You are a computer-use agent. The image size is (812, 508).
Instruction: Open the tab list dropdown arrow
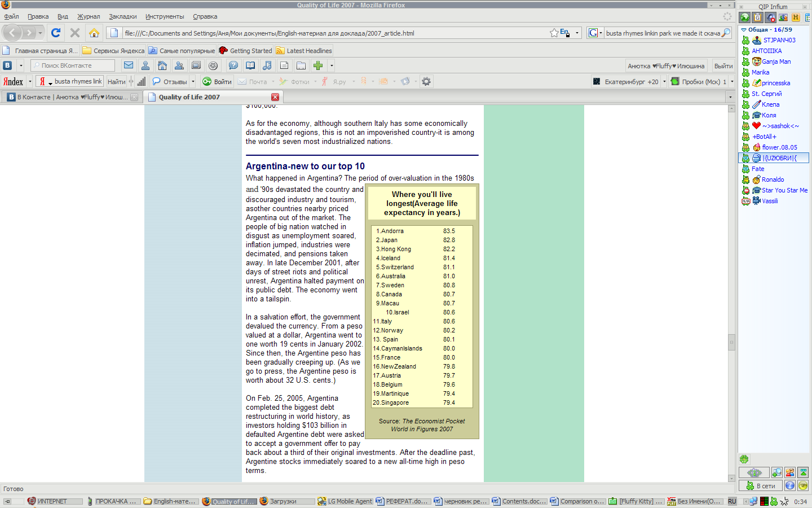(730, 97)
